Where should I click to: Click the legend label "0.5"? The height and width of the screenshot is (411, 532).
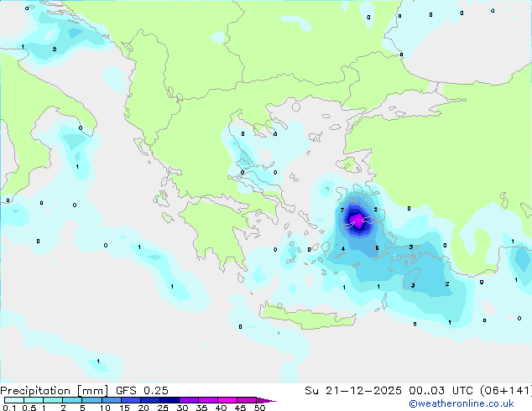[29, 408]
